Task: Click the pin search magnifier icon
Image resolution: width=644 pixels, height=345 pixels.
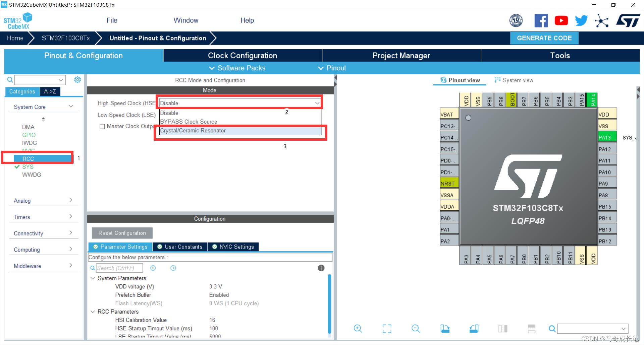Action: [x=552, y=329]
